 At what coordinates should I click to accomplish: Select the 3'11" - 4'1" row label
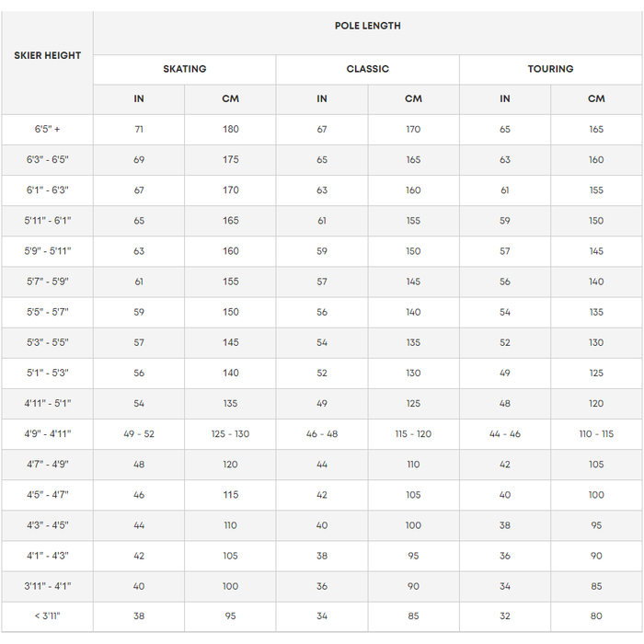pos(47,587)
